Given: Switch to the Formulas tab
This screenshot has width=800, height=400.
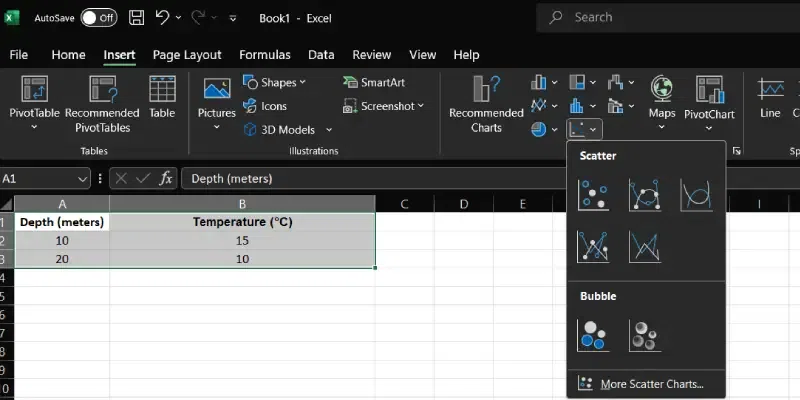Looking at the screenshot, I should (265, 55).
